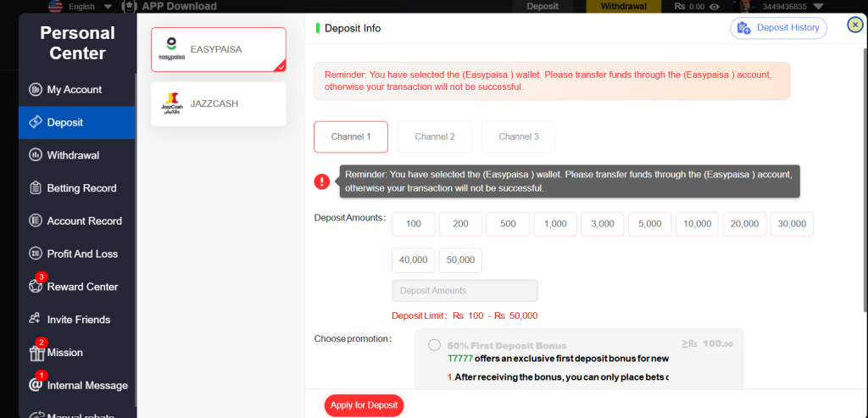Screen dimensions: 868x418
Task: Open Account Record menu item
Action: pos(77,221)
